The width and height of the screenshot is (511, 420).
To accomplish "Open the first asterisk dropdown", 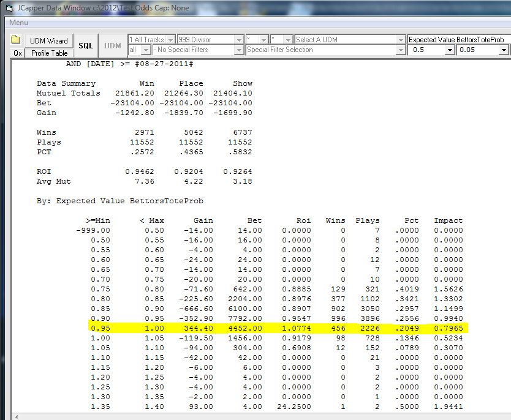I will pyautogui.click(x=263, y=40).
